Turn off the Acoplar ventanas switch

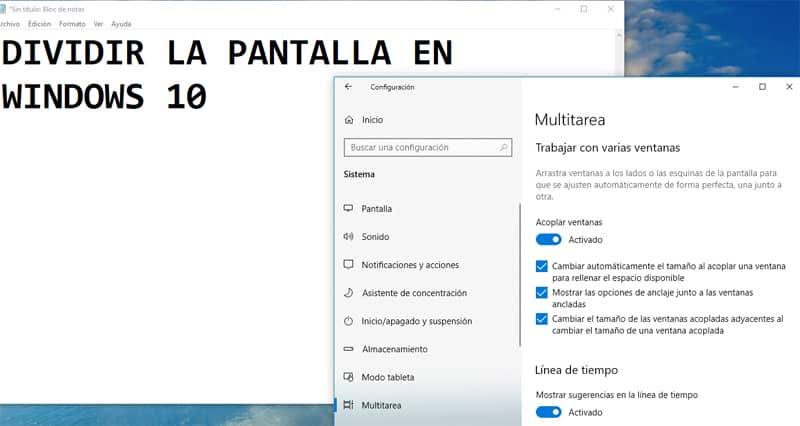[548, 239]
